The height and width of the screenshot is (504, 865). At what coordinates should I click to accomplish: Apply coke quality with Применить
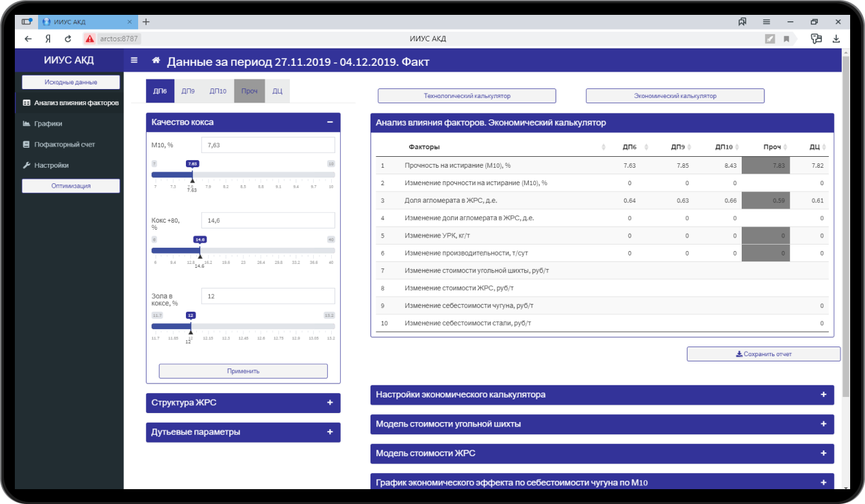click(243, 371)
